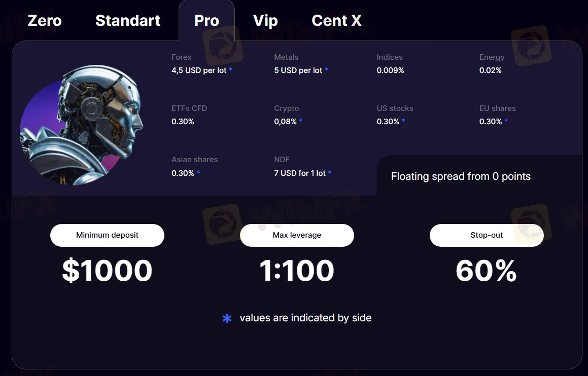Open the Vip account tab
This screenshot has width=588, height=376.
[x=265, y=21]
